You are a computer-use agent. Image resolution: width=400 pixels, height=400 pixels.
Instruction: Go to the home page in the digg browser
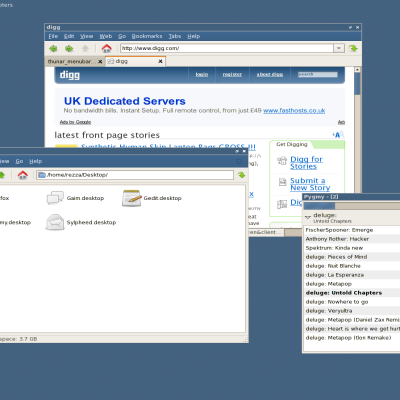pos(107,49)
